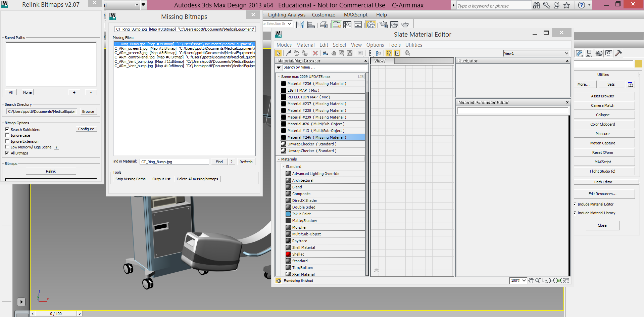Open Slate editor Material menu
This screenshot has width=644, height=317.
(x=305, y=45)
